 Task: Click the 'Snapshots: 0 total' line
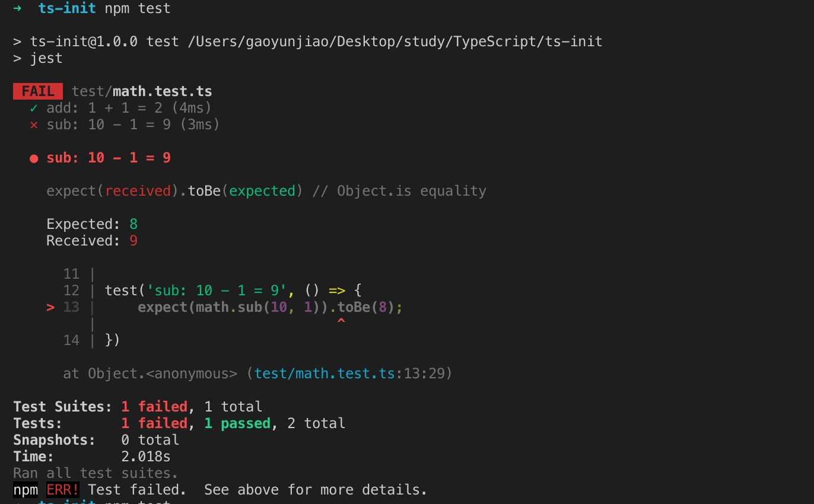click(96, 440)
